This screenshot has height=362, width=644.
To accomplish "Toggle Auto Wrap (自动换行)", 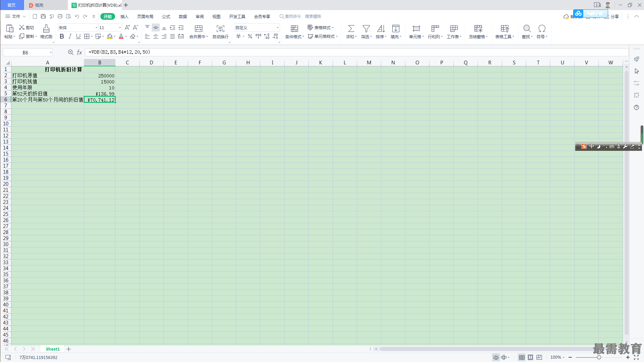I will [220, 32].
